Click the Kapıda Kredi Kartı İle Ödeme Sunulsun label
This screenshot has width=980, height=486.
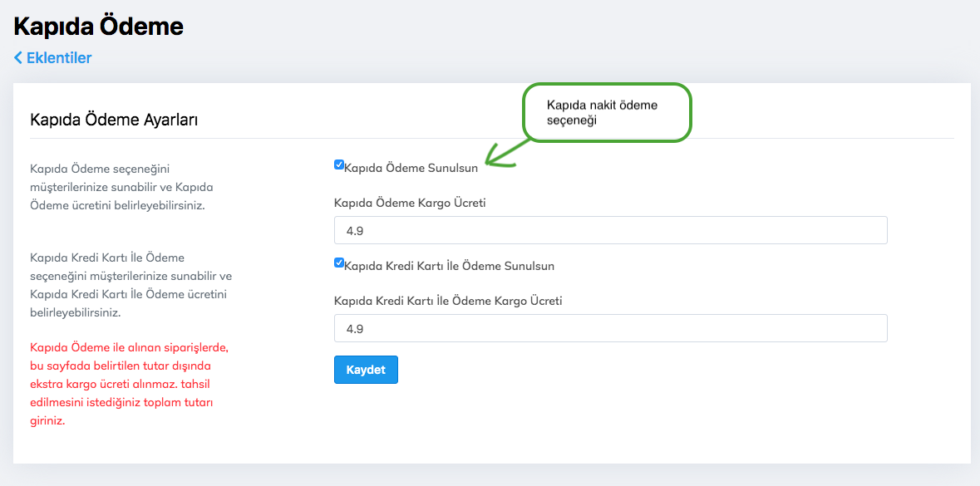[449, 267]
